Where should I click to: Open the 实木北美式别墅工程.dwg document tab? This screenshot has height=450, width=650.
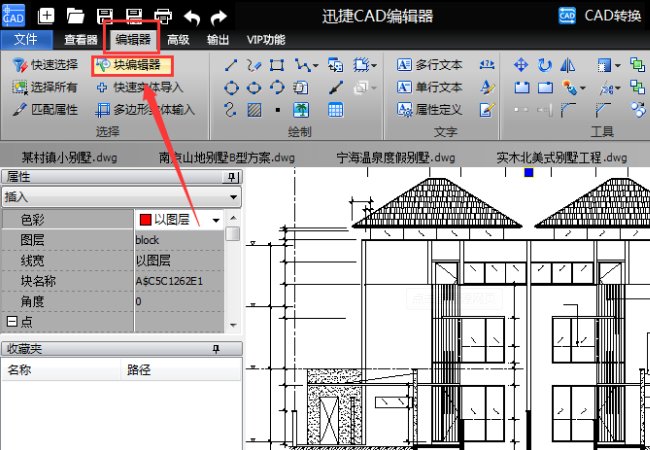pos(562,157)
